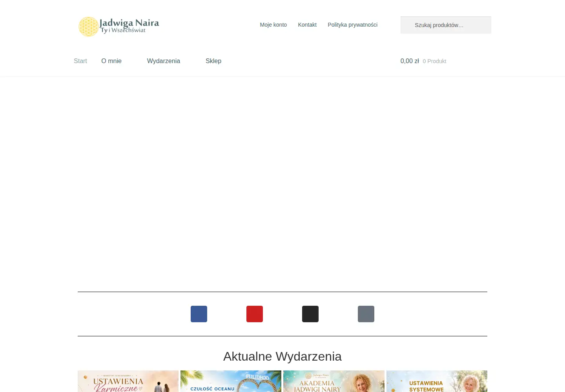Screen dimensions: 565x392
Task: Expand the Wydarzenia menu
Action: click(164, 61)
